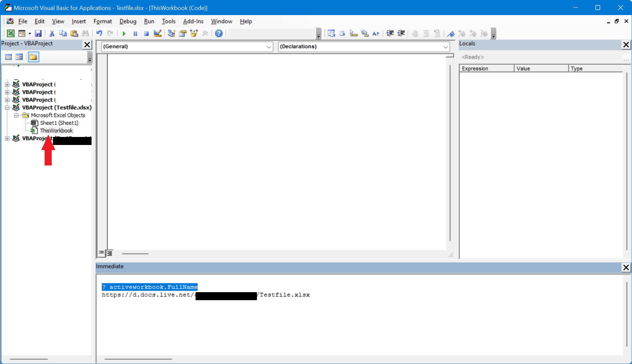
Task: Expand the VBAProject below ThisWorkbook
Action: (7, 139)
